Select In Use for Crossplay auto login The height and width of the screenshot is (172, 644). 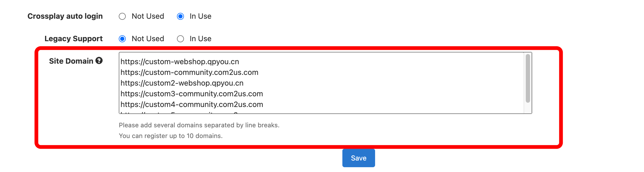[180, 16]
